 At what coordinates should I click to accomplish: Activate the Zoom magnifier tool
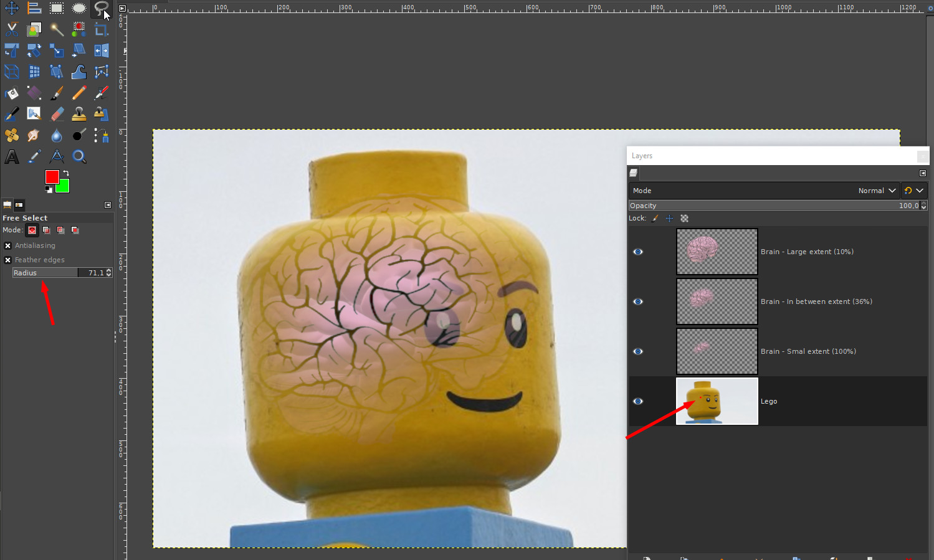click(79, 156)
